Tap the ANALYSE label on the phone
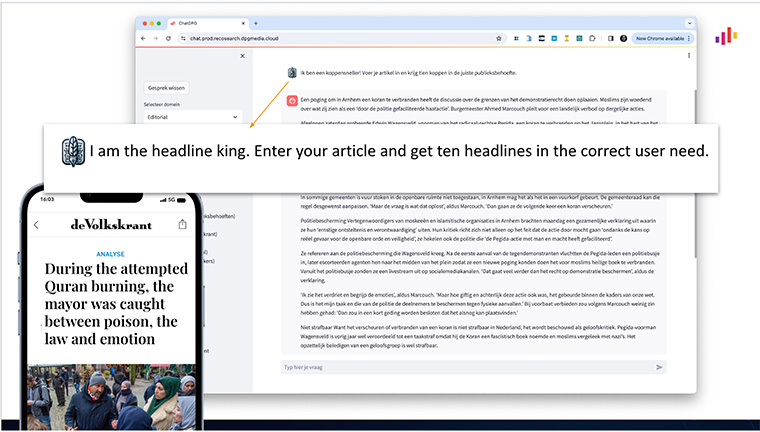This screenshot has height=432, width=760. (x=111, y=254)
